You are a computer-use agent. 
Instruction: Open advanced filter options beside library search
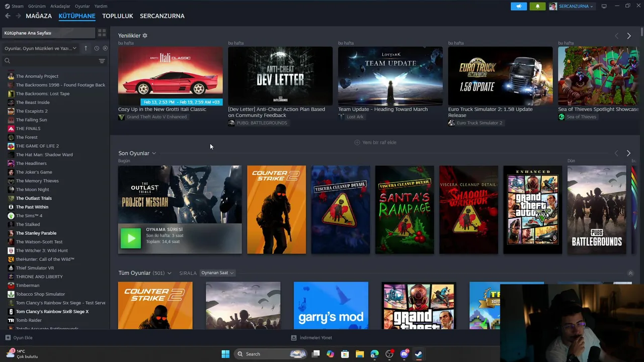tap(102, 61)
